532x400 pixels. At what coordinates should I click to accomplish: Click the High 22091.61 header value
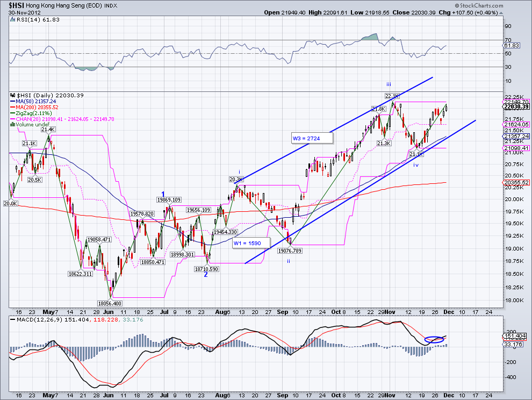point(328,12)
